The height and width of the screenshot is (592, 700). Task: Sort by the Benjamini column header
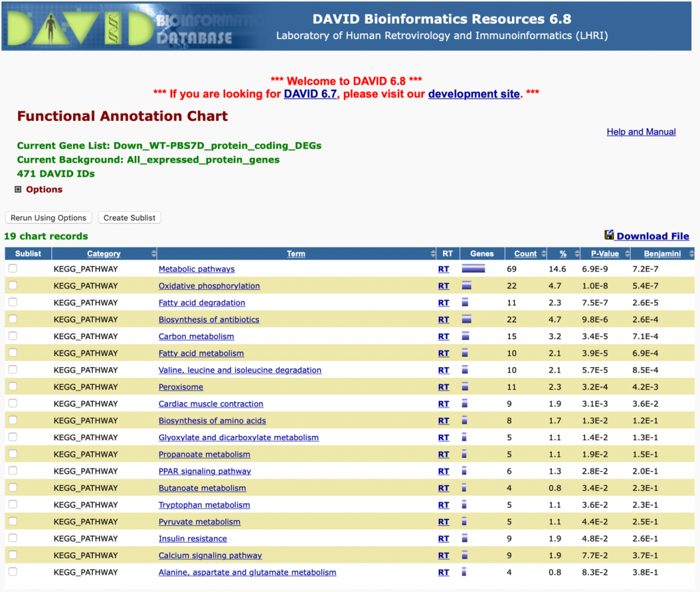coord(661,254)
